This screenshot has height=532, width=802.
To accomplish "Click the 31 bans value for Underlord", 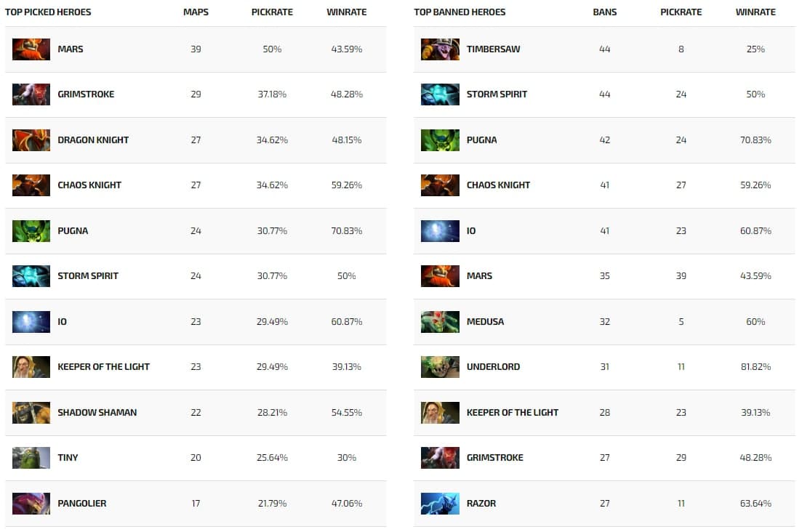I will point(604,366).
